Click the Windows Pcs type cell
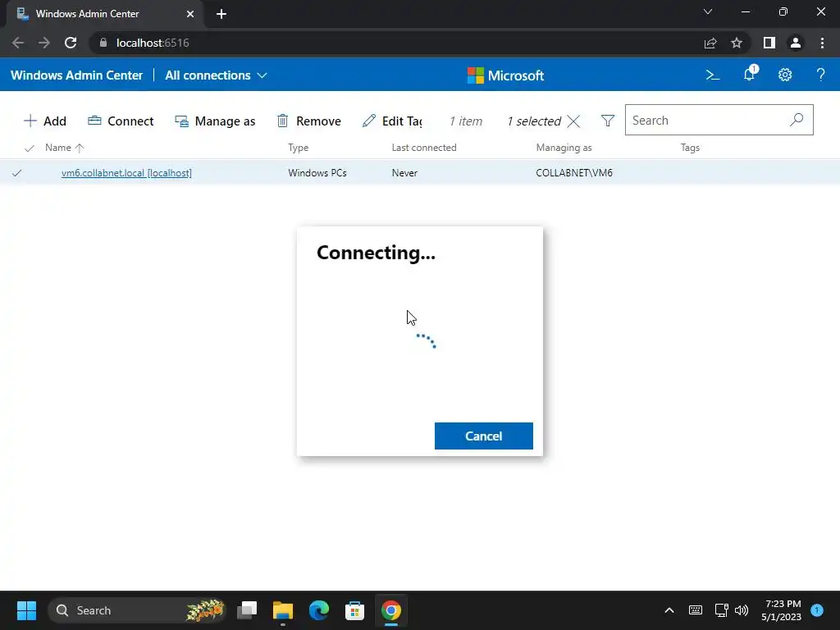This screenshot has height=630, width=840. tap(317, 173)
